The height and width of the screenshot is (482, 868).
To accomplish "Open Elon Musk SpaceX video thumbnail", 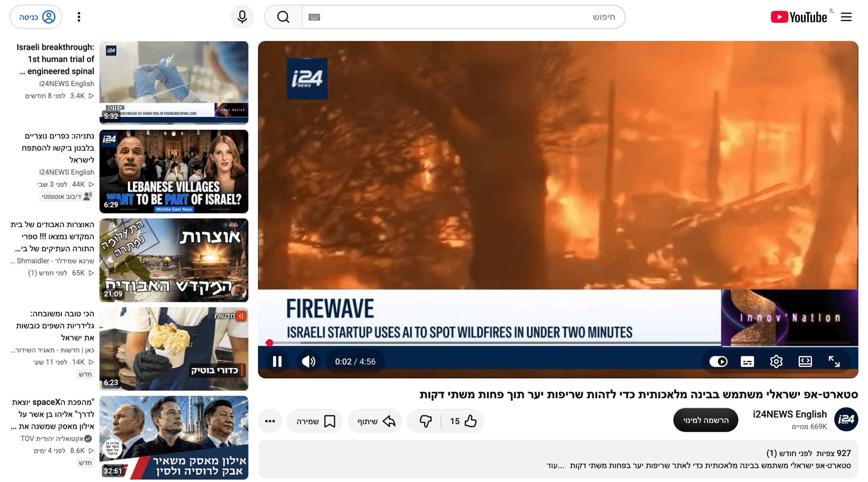I will pos(174,437).
